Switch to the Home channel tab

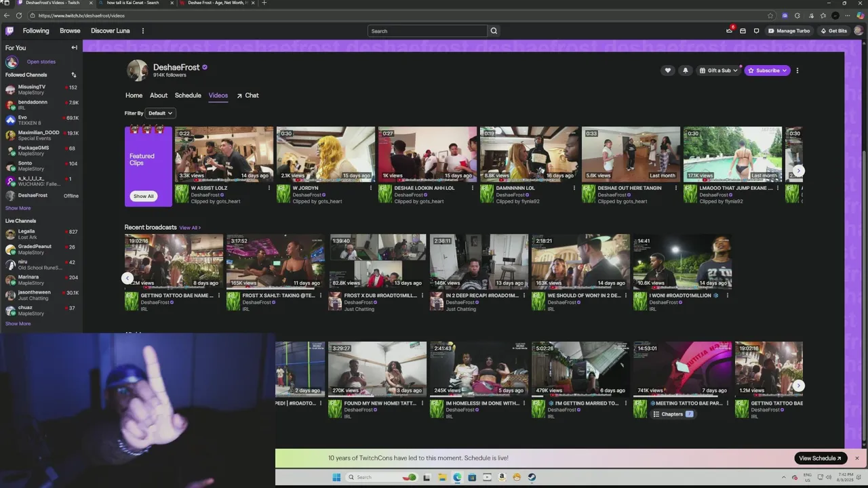134,96
